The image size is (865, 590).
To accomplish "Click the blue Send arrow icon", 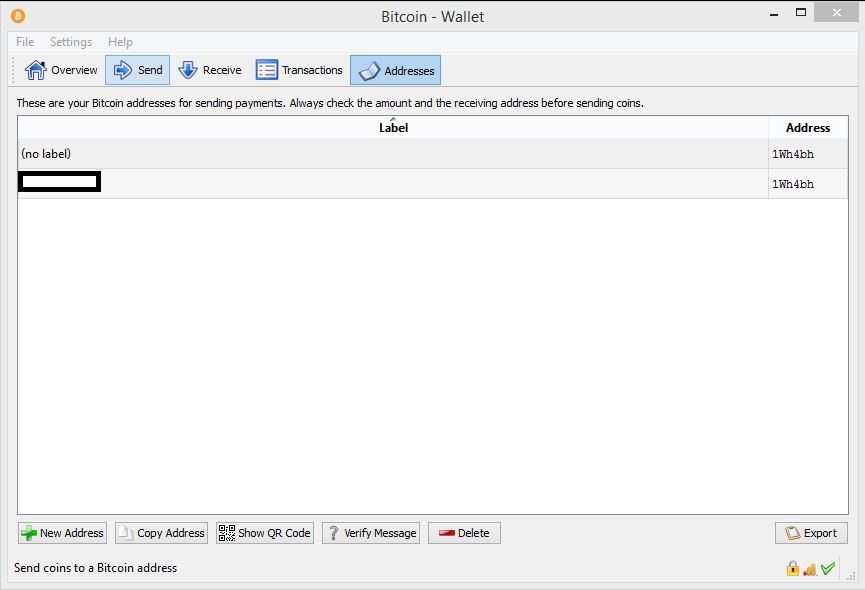I will 122,70.
